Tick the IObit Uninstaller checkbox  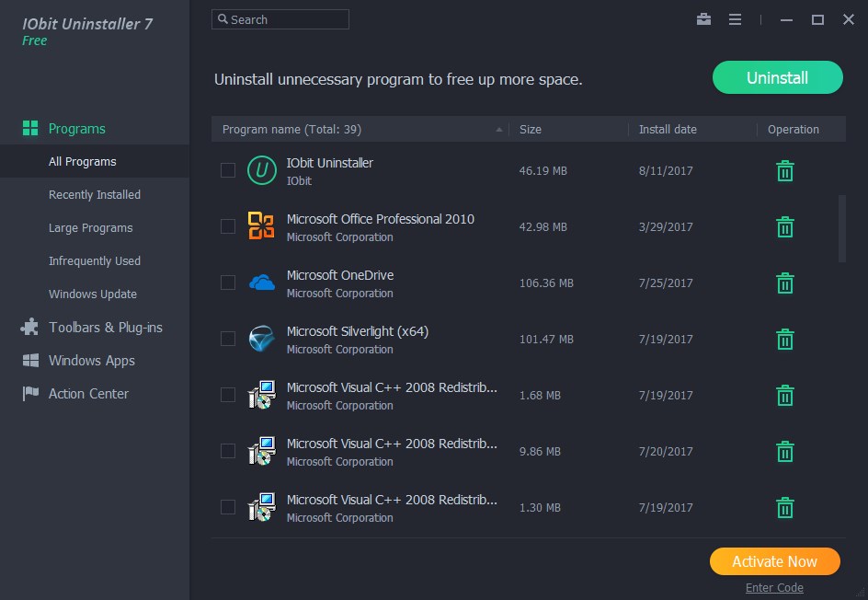point(228,170)
